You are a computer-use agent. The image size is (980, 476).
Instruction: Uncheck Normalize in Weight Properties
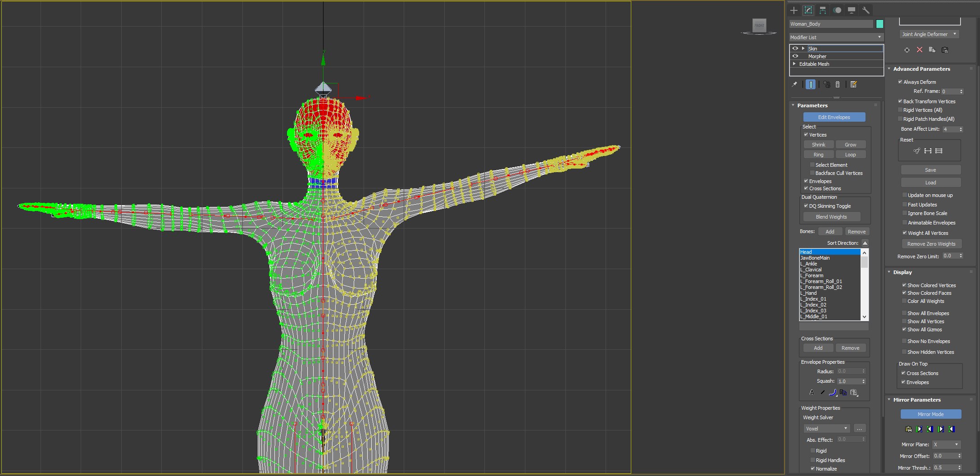point(813,469)
